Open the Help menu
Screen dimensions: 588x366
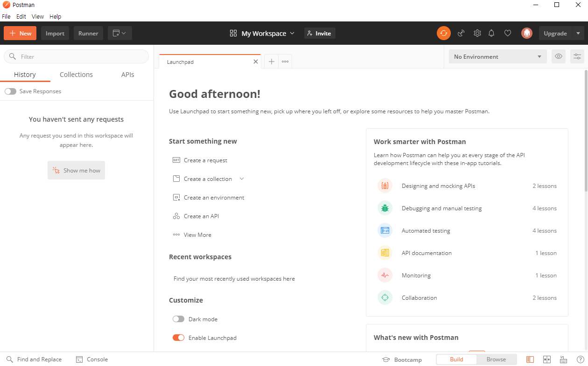[x=55, y=16]
